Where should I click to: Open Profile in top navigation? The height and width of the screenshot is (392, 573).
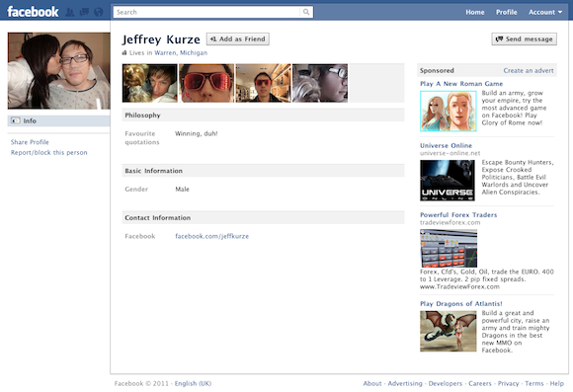click(506, 13)
